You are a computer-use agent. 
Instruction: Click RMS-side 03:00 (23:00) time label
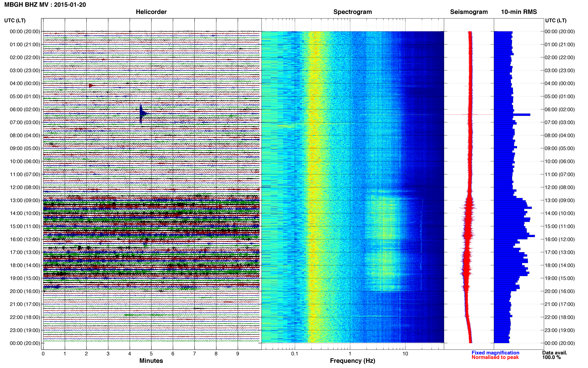click(560, 71)
